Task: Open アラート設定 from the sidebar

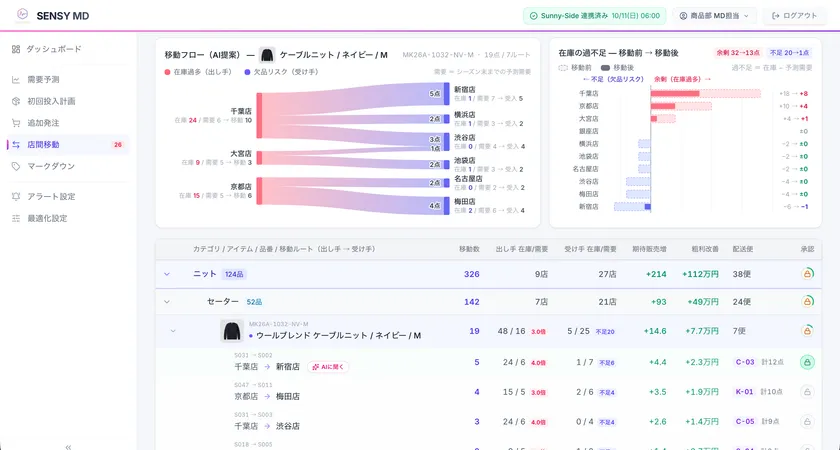Action: pos(68,197)
